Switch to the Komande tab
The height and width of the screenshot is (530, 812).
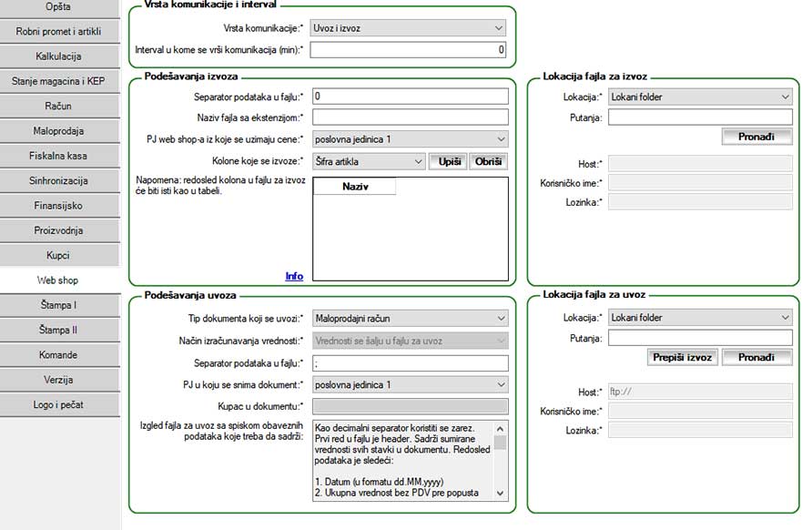(59, 355)
